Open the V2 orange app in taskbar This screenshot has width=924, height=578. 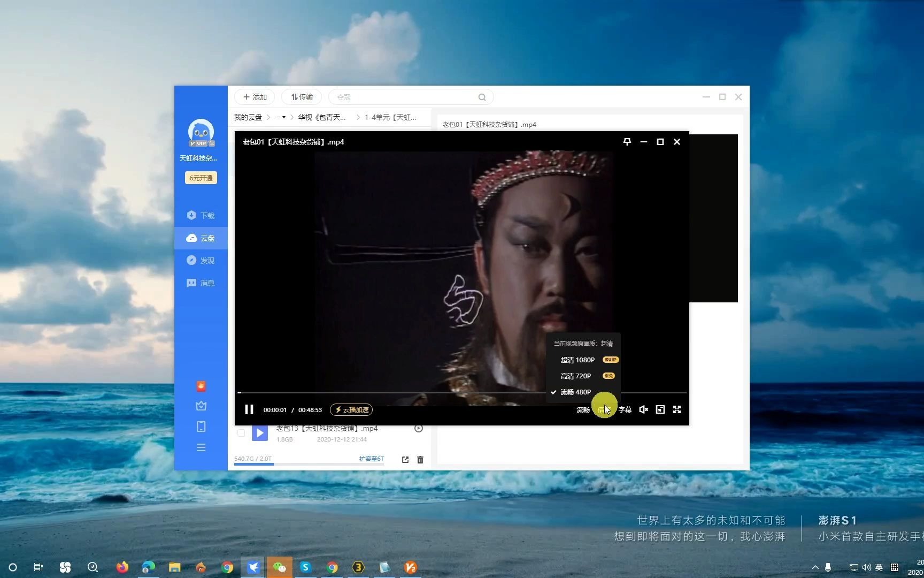(x=411, y=567)
